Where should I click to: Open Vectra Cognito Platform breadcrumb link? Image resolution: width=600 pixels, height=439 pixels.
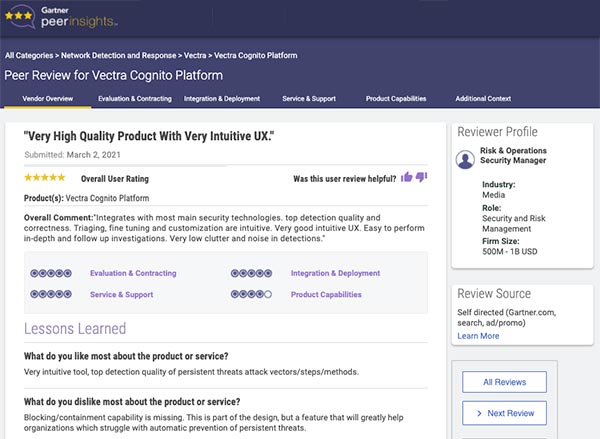tap(256, 55)
